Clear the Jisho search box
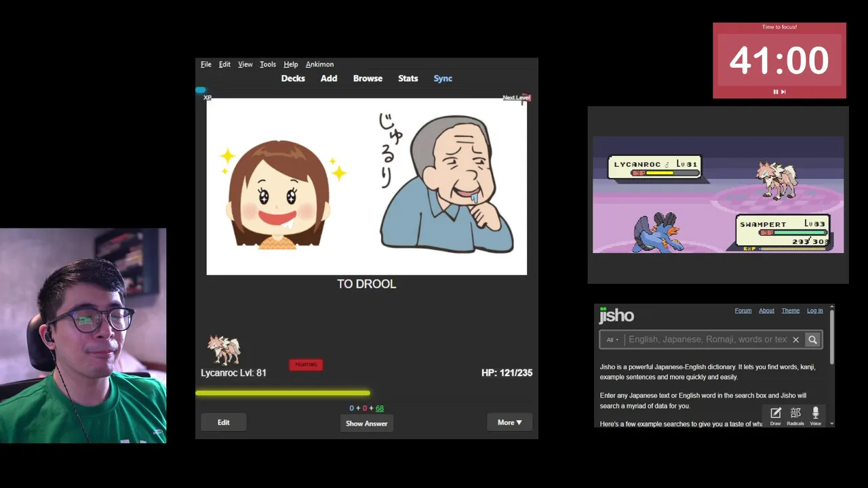The width and height of the screenshot is (868, 488). tap(795, 340)
